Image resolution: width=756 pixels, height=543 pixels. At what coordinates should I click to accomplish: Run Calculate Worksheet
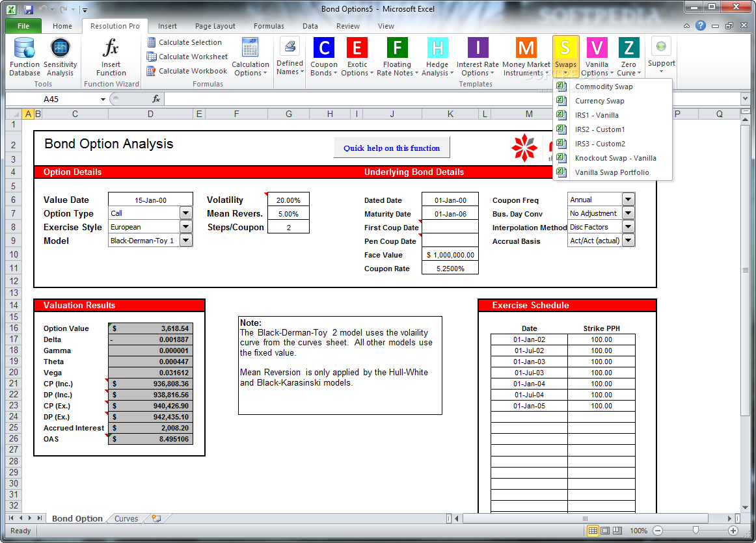tap(187, 57)
